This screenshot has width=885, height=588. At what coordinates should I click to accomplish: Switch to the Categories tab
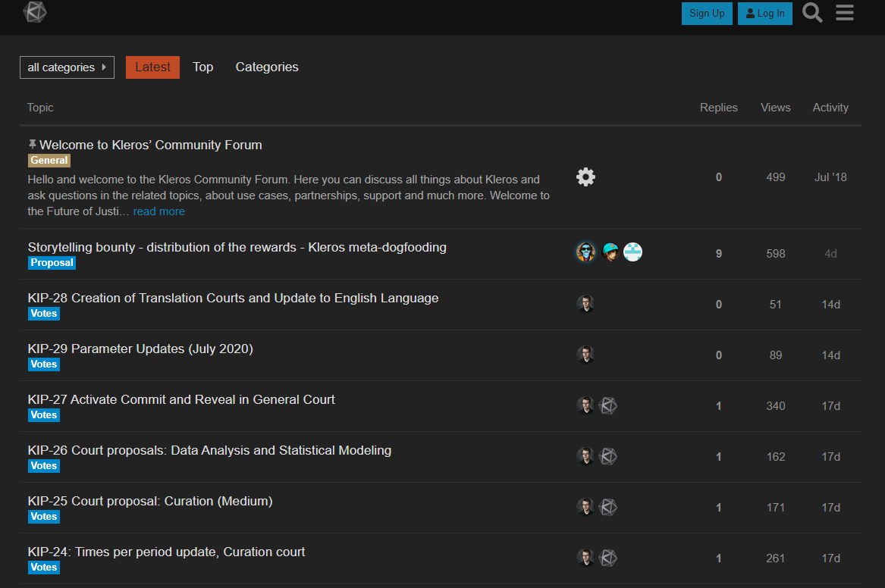coord(267,67)
